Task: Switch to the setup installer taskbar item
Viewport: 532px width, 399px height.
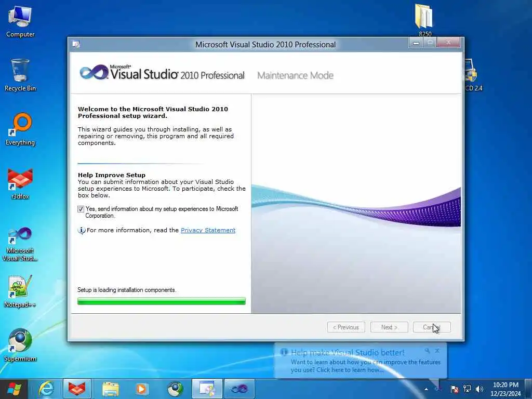Action: click(x=207, y=389)
